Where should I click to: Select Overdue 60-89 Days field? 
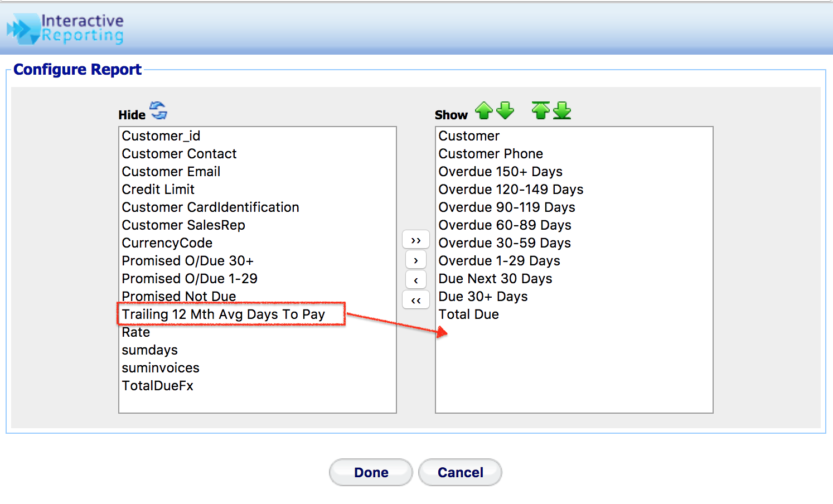(574, 225)
